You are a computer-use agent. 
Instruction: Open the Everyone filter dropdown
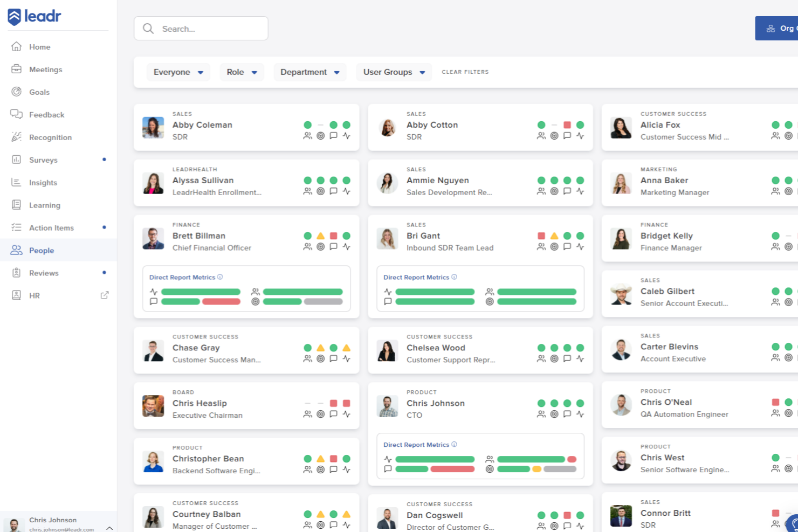pos(178,72)
